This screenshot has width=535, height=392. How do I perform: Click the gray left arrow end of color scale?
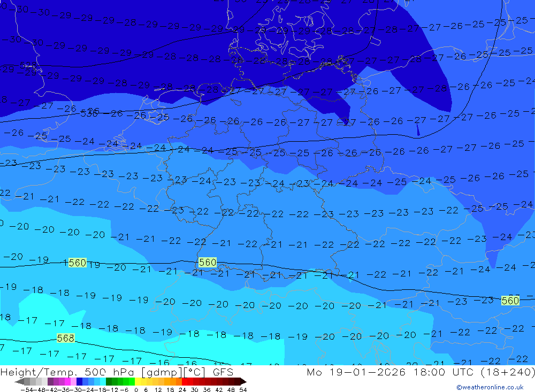(19, 381)
